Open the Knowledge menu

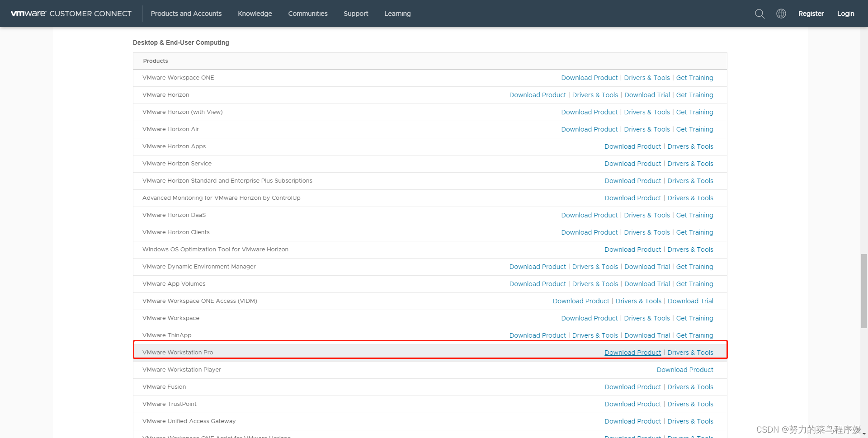(255, 14)
